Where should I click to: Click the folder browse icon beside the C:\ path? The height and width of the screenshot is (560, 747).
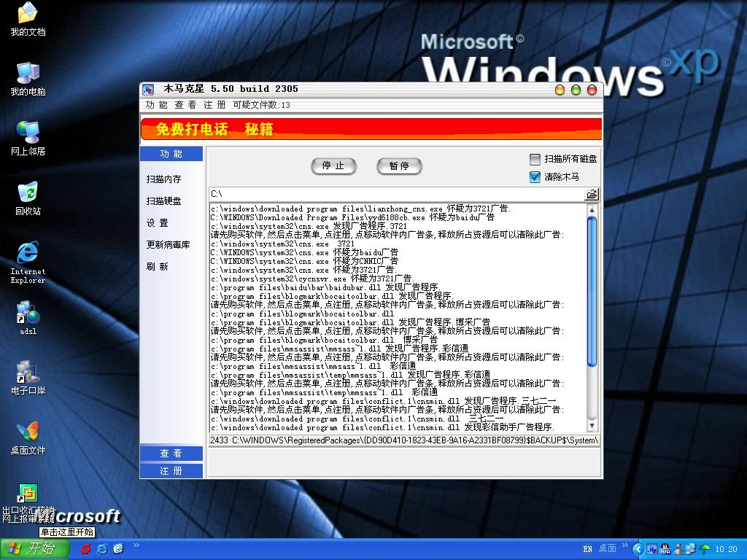pos(591,194)
